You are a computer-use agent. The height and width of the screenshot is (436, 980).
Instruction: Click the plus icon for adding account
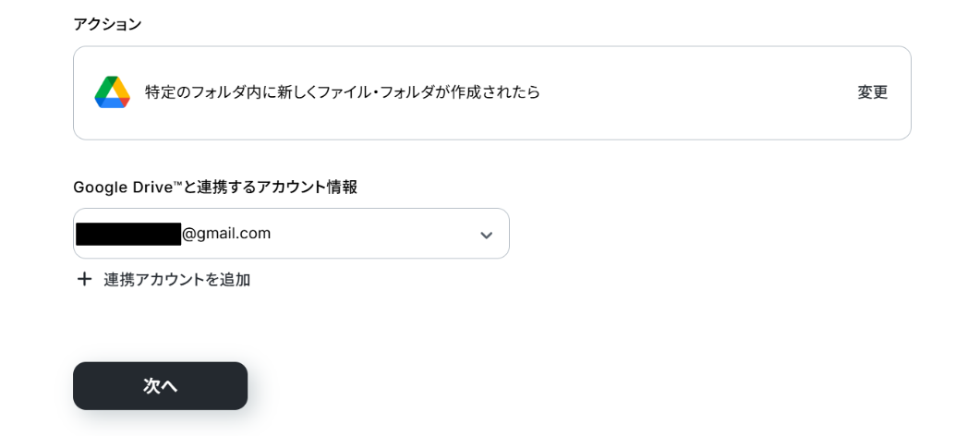(x=85, y=279)
